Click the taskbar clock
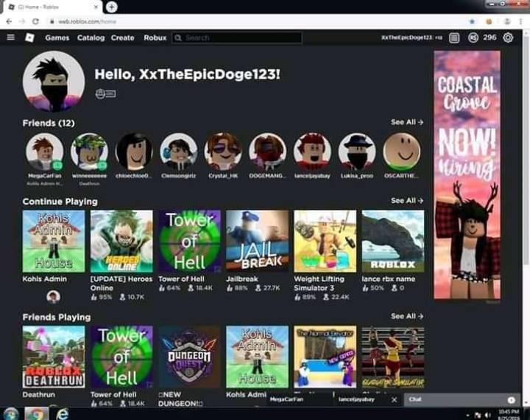The height and width of the screenshot is (420, 530). click(x=509, y=415)
